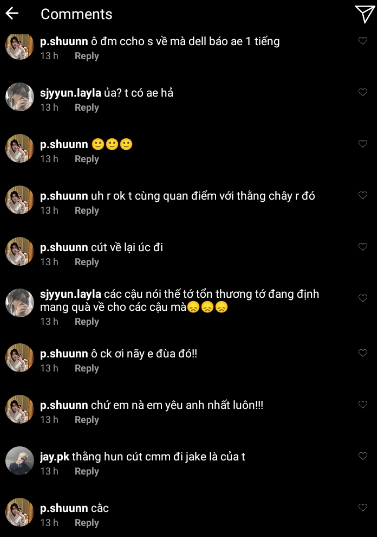Heart jay.pk's comment about jake
The height and width of the screenshot is (537, 377).
coord(362,456)
